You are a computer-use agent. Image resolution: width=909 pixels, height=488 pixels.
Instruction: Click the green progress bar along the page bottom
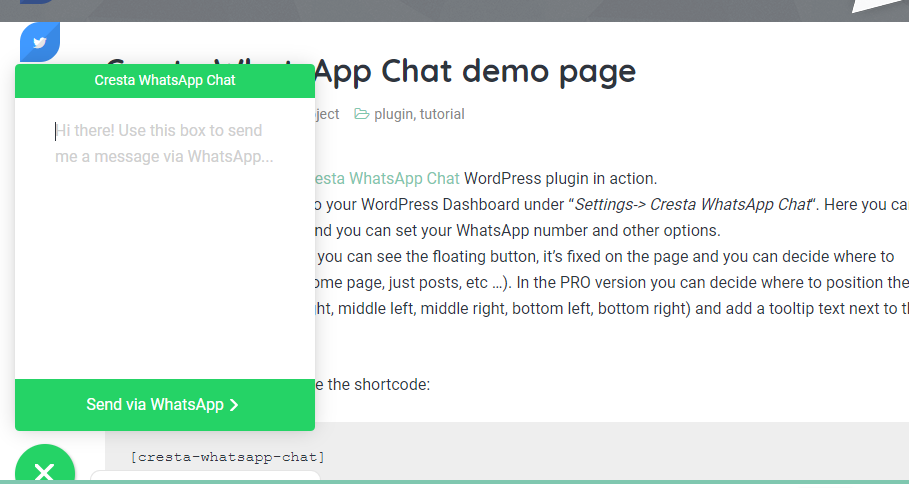click(x=600, y=483)
